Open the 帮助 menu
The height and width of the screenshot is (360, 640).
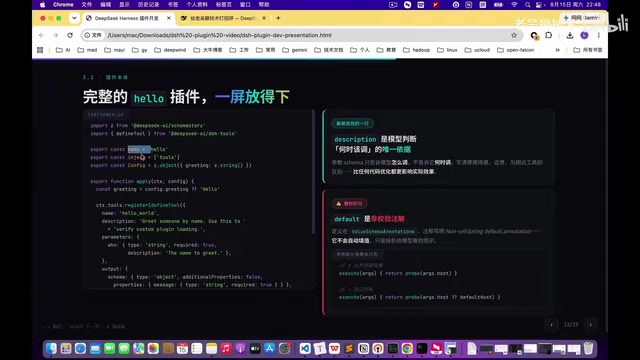pos(264,4)
